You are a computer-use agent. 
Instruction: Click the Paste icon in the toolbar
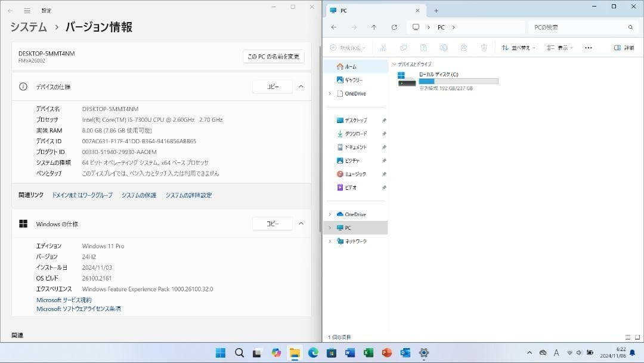(x=423, y=48)
